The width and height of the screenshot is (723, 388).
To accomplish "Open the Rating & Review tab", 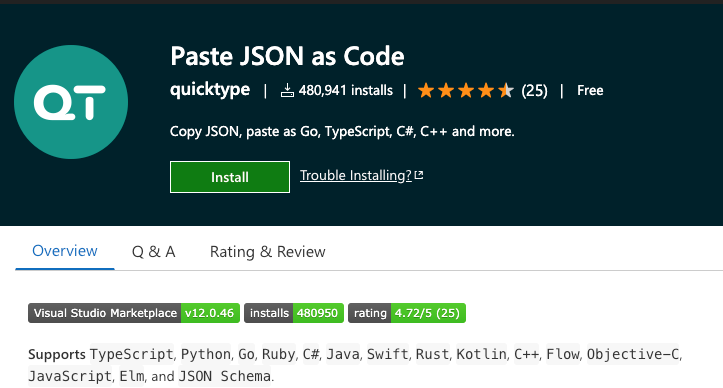I will click(267, 252).
